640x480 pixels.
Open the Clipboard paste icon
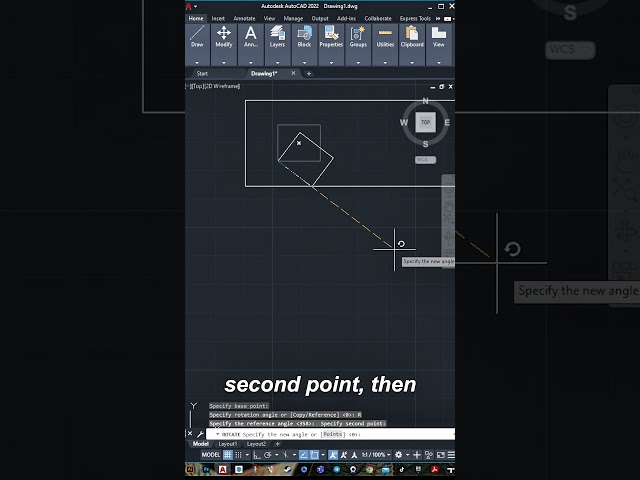(x=412, y=33)
